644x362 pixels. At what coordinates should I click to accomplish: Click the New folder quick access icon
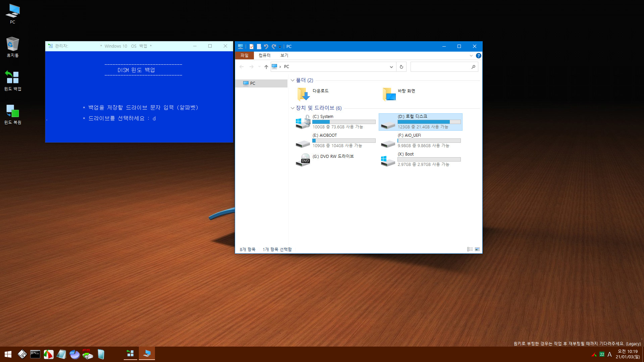tap(259, 47)
